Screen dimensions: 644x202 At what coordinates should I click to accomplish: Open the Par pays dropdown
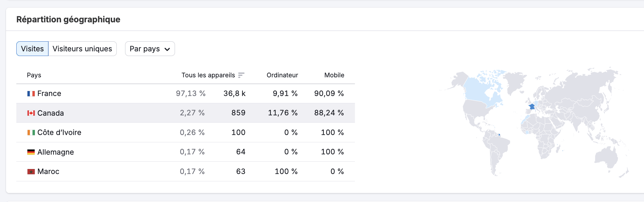(x=150, y=49)
